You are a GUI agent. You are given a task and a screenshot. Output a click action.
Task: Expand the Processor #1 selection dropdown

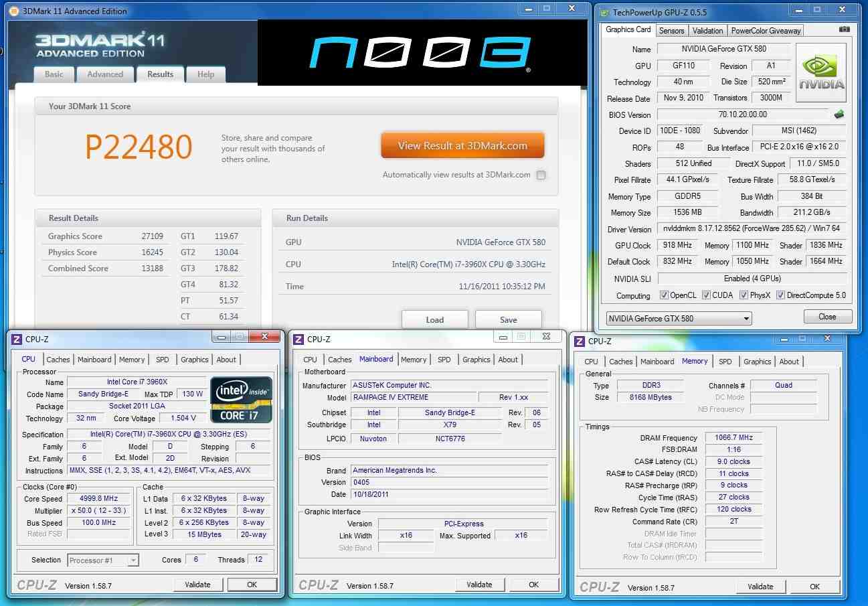point(103,560)
